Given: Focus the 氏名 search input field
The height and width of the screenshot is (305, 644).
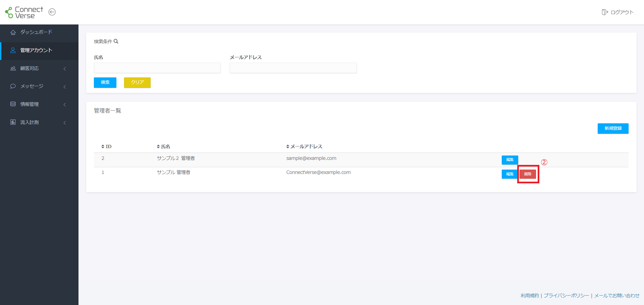Looking at the screenshot, I should click(x=157, y=68).
